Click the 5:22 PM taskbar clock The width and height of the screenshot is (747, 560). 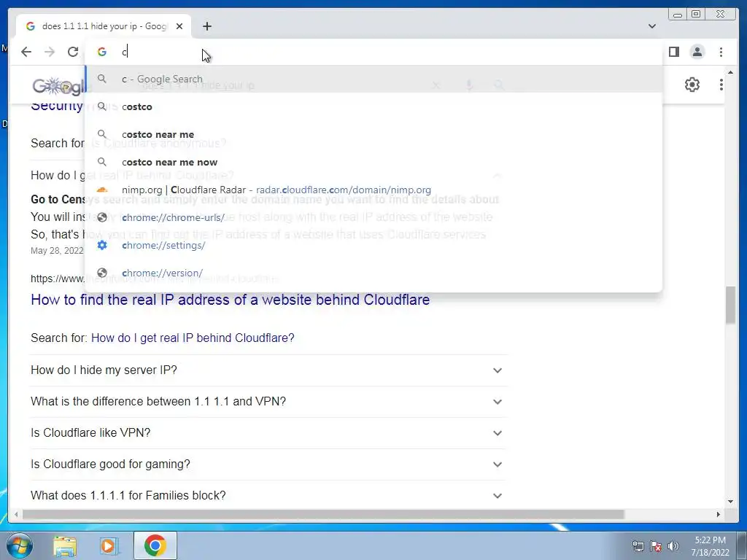tap(710, 546)
